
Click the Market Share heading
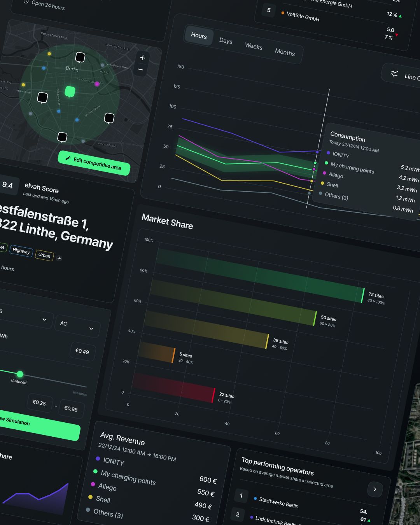coord(167,222)
